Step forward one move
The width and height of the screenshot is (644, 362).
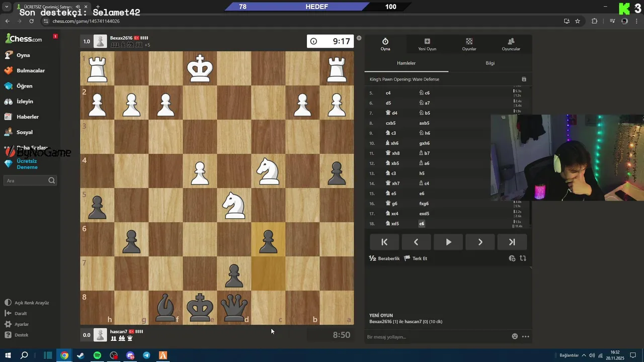point(480,242)
